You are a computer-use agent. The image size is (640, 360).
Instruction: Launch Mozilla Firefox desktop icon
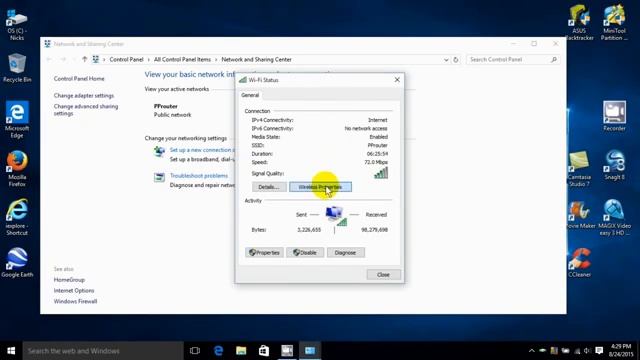(x=17, y=169)
